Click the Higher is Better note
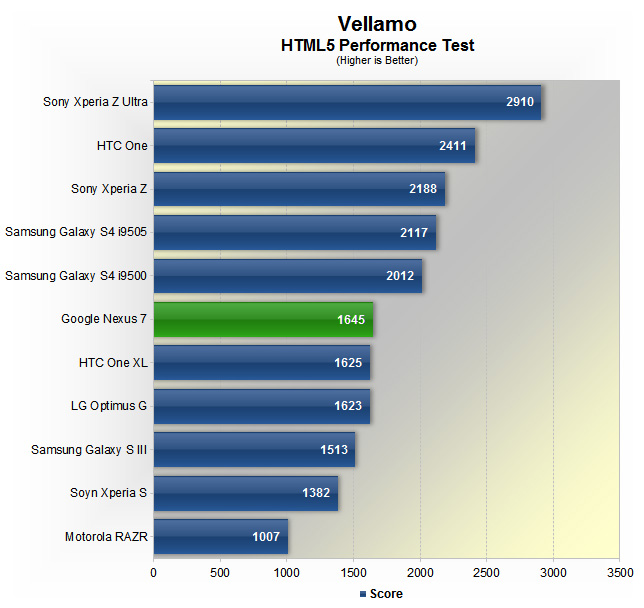The image size is (644, 608). 376,60
